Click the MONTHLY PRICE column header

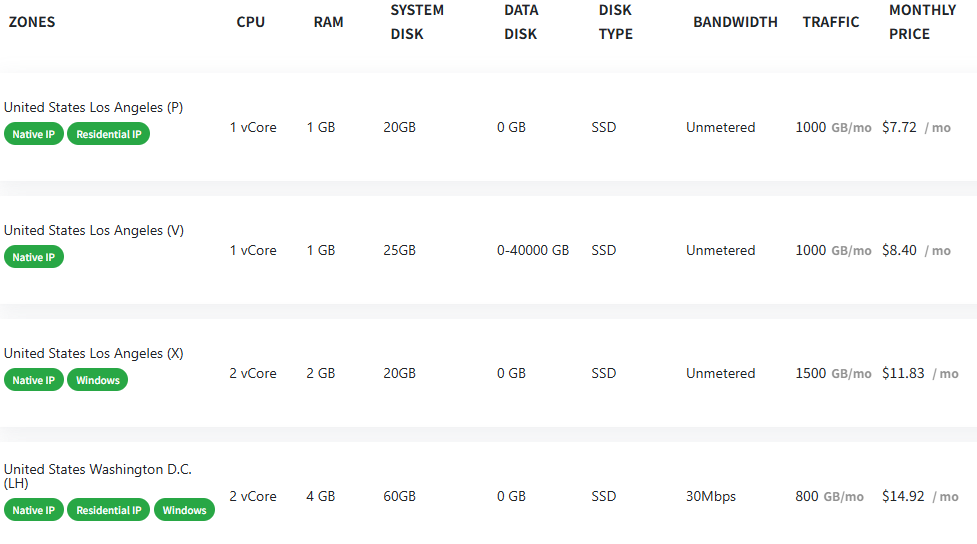click(922, 22)
